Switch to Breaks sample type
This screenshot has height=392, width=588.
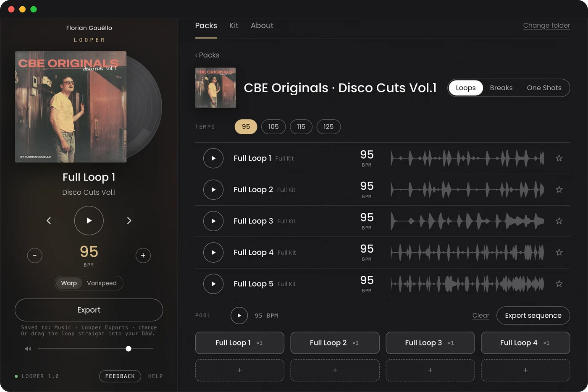pos(501,88)
